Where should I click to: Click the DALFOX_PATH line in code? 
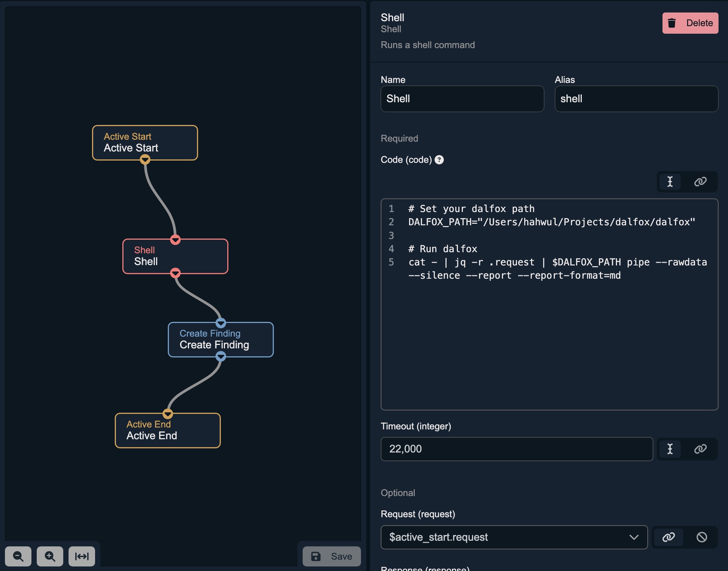click(x=551, y=222)
